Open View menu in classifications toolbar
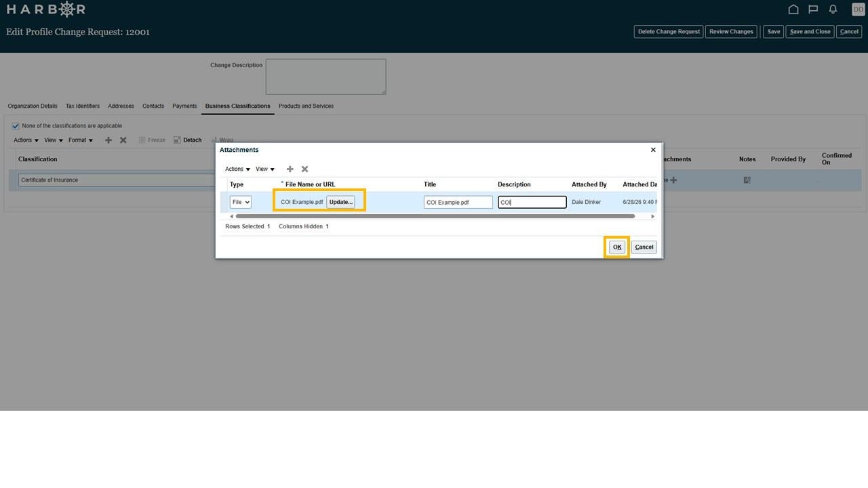This screenshot has width=868, height=488. click(54, 140)
